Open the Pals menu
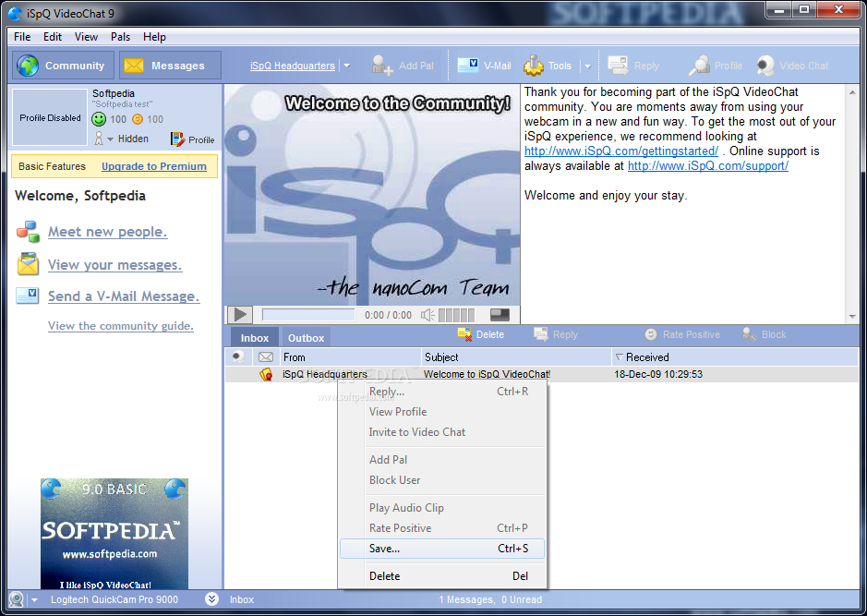 120,37
